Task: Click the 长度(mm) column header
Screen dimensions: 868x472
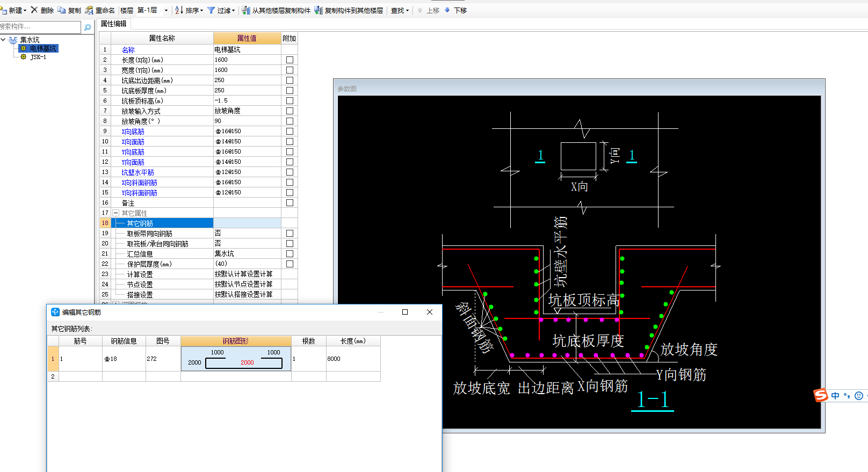Action: tap(353, 341)
